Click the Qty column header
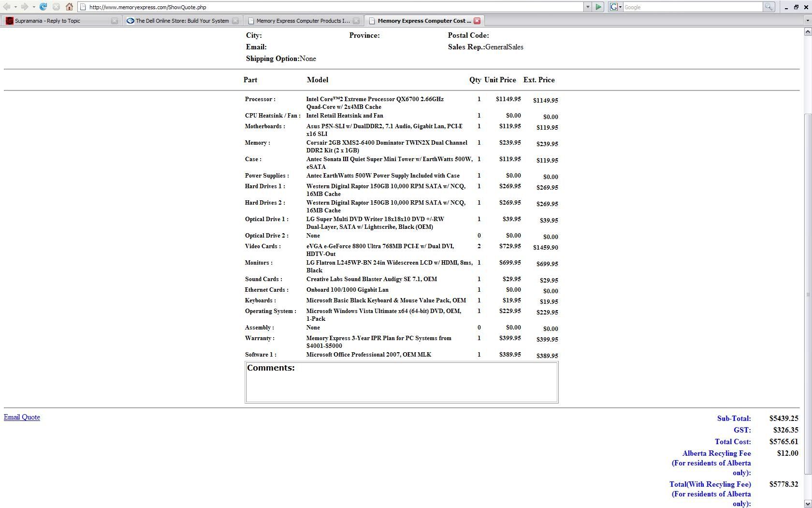 click(x=475, y=80)
